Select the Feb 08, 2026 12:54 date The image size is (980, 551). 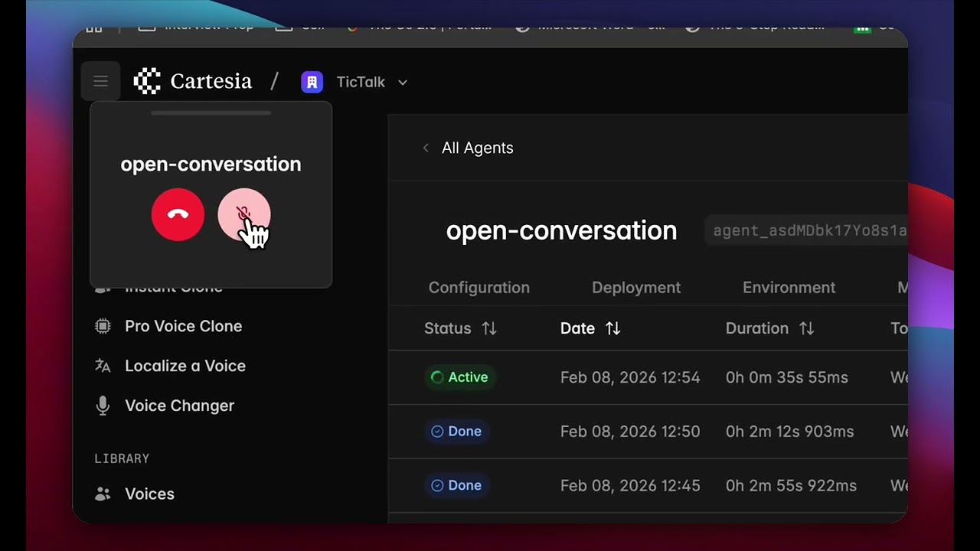[630, 377]
